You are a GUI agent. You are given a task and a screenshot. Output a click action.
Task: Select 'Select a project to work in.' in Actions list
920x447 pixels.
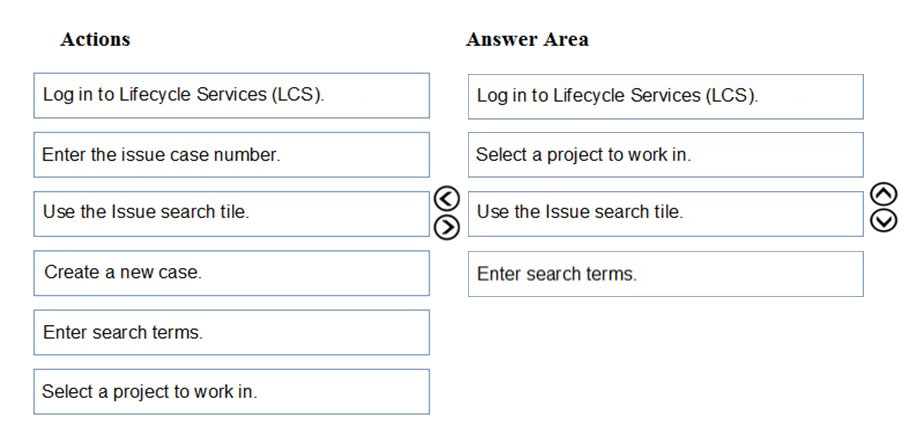pyautogui.click(x=231, y=391)
